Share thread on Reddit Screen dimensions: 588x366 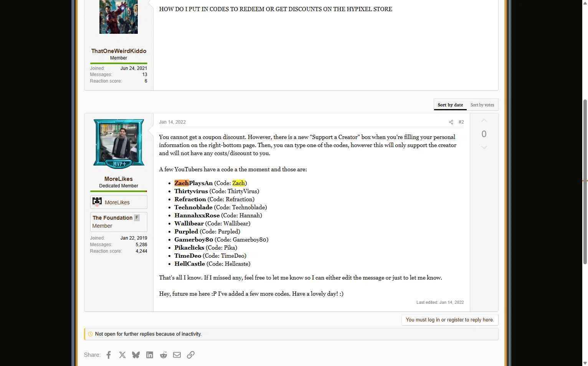[164, 355]
